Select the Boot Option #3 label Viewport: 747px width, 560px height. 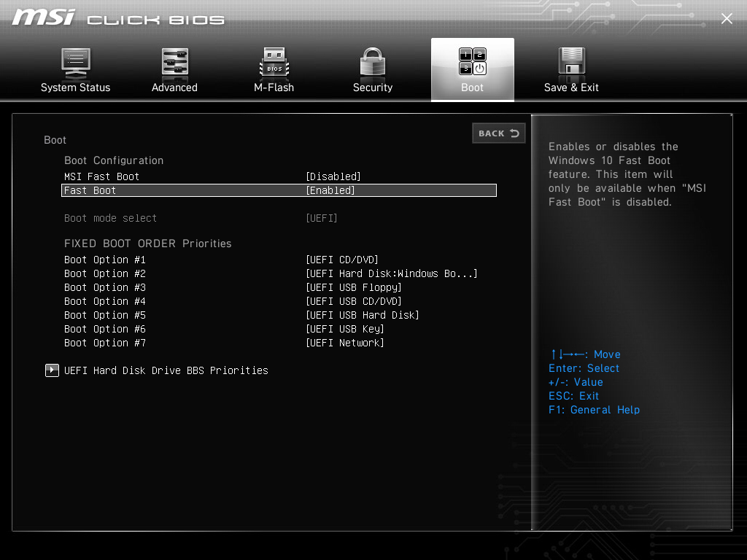(x=105, y=287)
